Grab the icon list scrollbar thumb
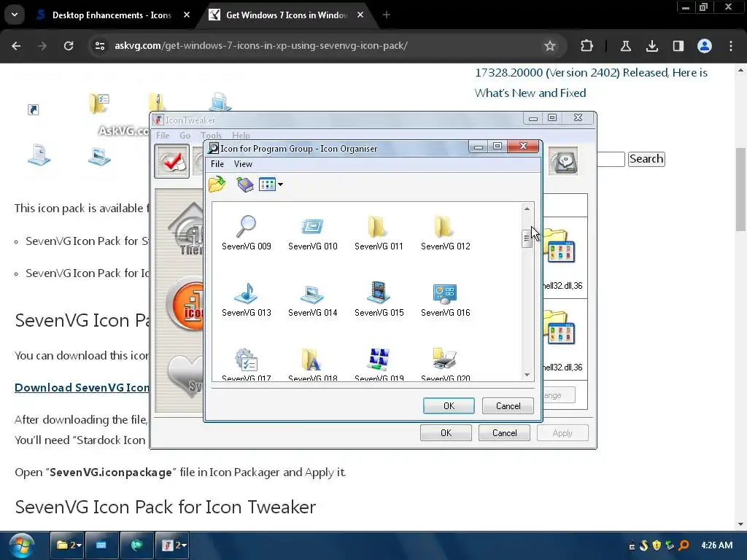 527,238
